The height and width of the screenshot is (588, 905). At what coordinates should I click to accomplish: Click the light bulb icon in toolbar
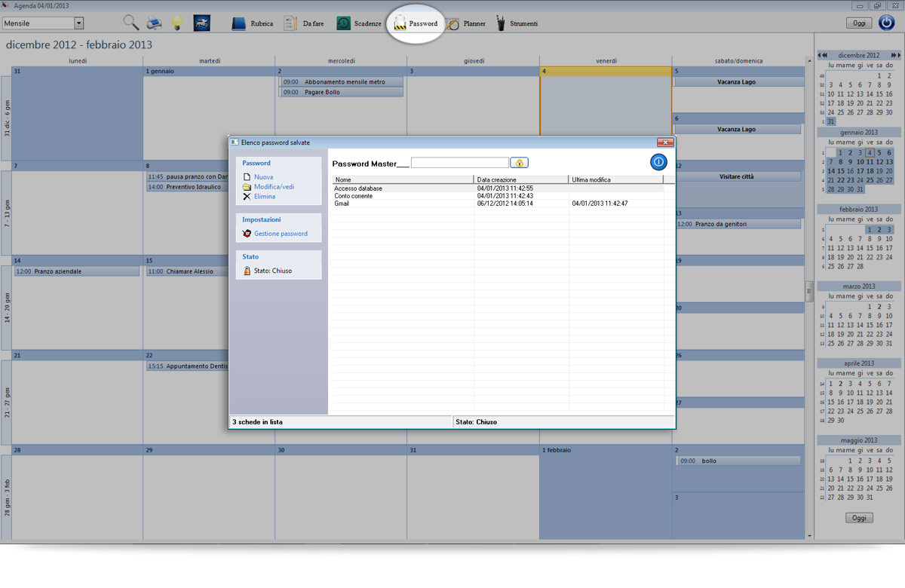(177, 23)
